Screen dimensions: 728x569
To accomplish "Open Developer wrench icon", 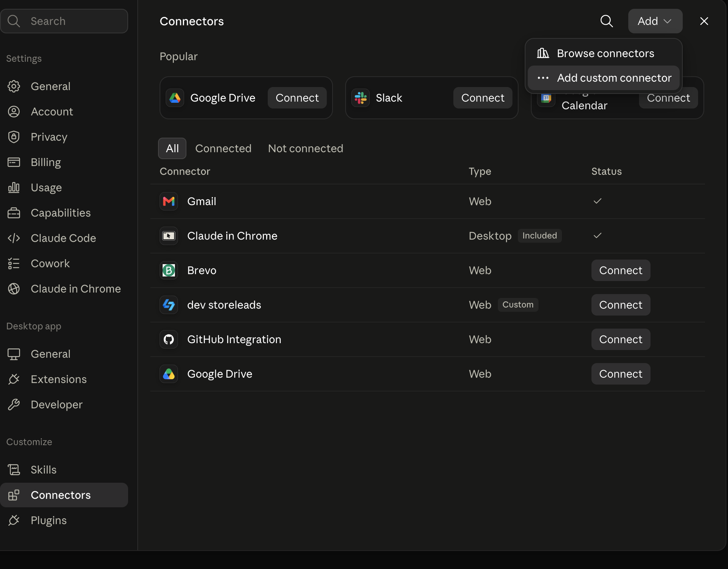I will click(14, 405).
